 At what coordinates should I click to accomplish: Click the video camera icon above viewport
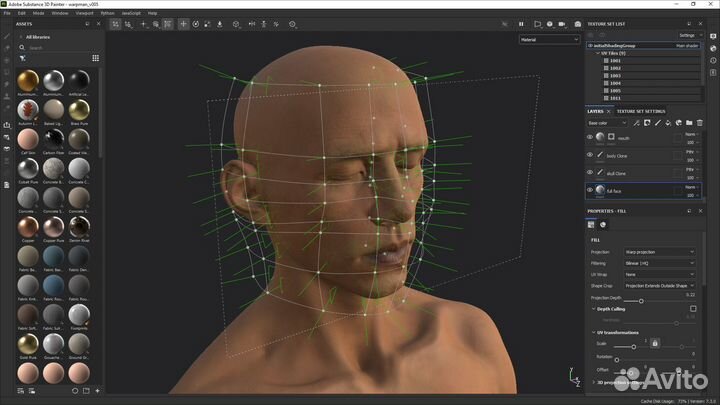tap(562, 24)
